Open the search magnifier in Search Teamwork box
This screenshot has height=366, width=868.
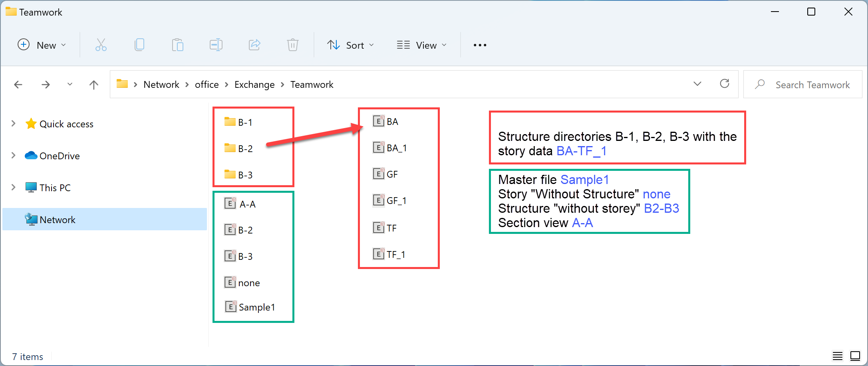point(759,84)
